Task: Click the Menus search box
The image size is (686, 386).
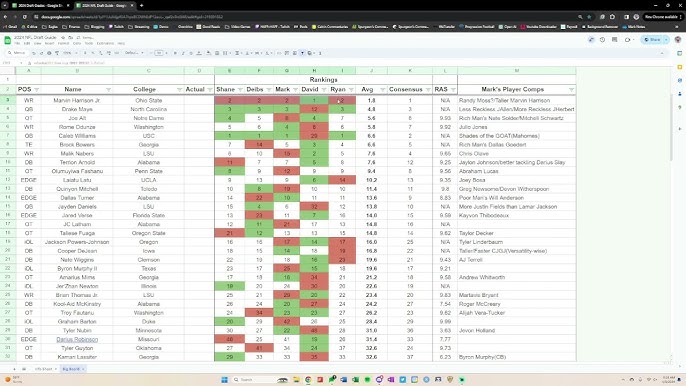Action: click(x=16, y=53)
